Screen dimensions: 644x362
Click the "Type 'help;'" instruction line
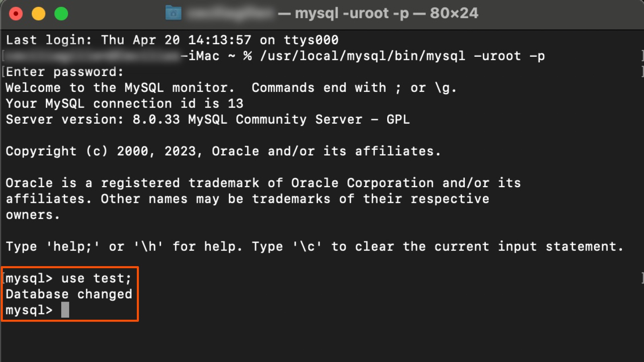(314, 246)
